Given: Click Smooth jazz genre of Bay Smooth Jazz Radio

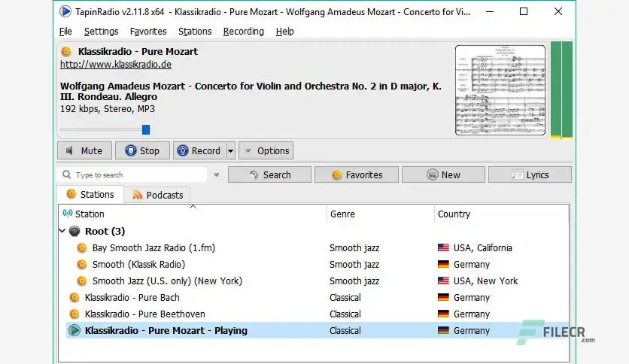Looking at the screenshot, I should click(354, 248).
